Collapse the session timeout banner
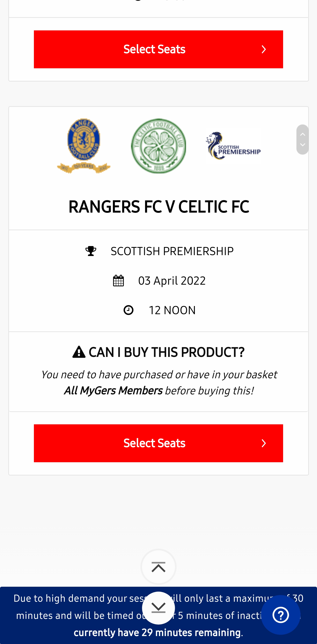Viewport: 317px width, 644px height. 158,608
